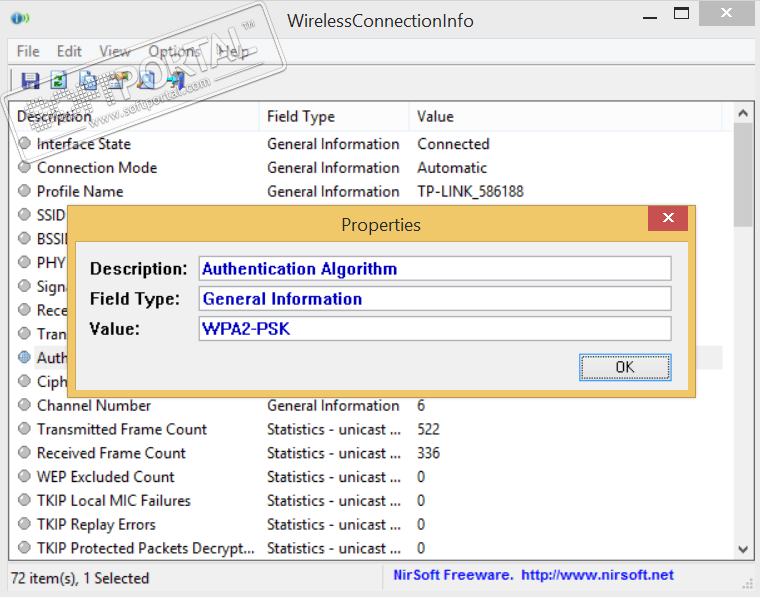Select the TKIP Replay Errors row
This screenshot has width=760, height=597.
tap(366, 524)
